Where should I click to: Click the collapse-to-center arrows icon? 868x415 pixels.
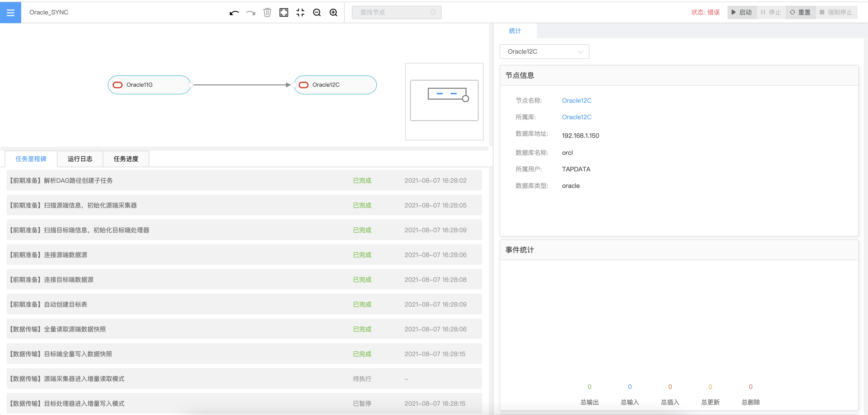pos(300,13)
